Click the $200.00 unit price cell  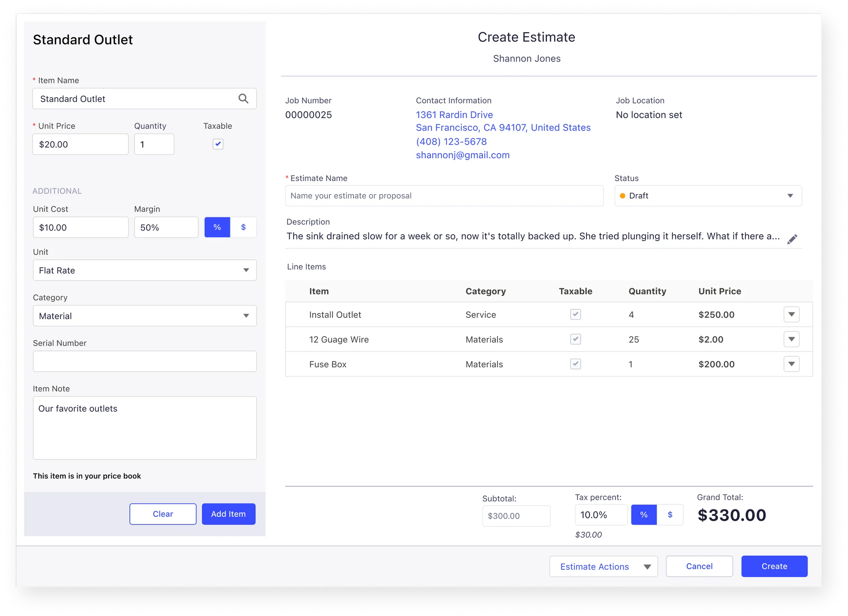click(716, 364)
